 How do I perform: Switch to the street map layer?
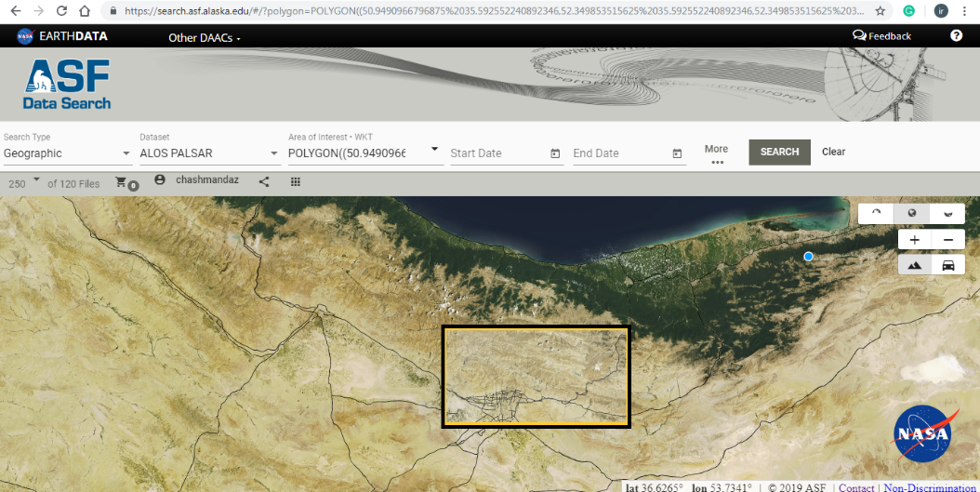coord(947,265)
